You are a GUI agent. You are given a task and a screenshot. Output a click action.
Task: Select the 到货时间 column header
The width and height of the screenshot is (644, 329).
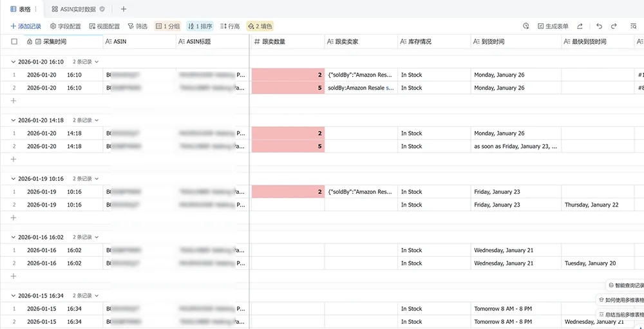coord(516,41)
